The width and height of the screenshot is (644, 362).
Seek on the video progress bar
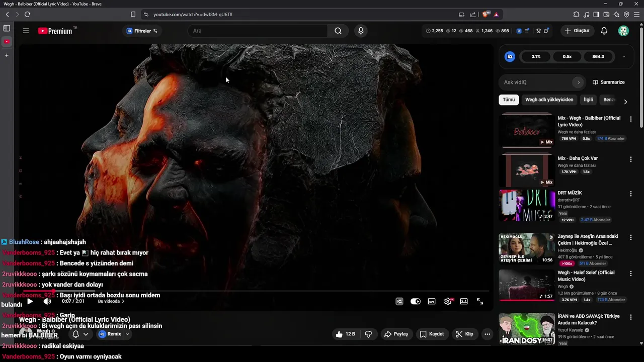(x=257, y=291)
